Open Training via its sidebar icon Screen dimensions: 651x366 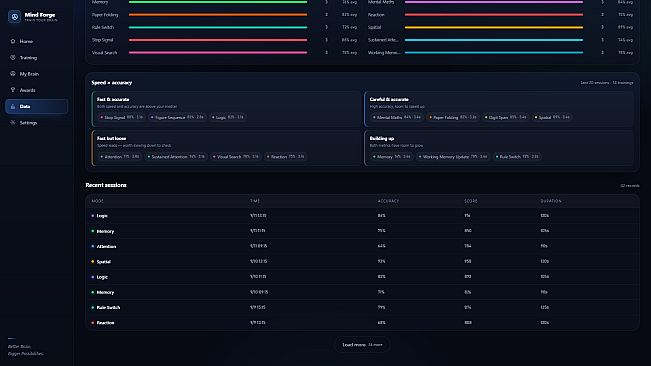coord(13,57)
